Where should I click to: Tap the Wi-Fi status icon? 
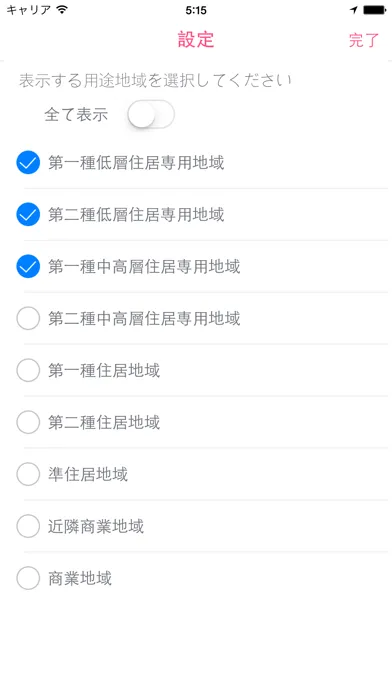pos(62,10)
